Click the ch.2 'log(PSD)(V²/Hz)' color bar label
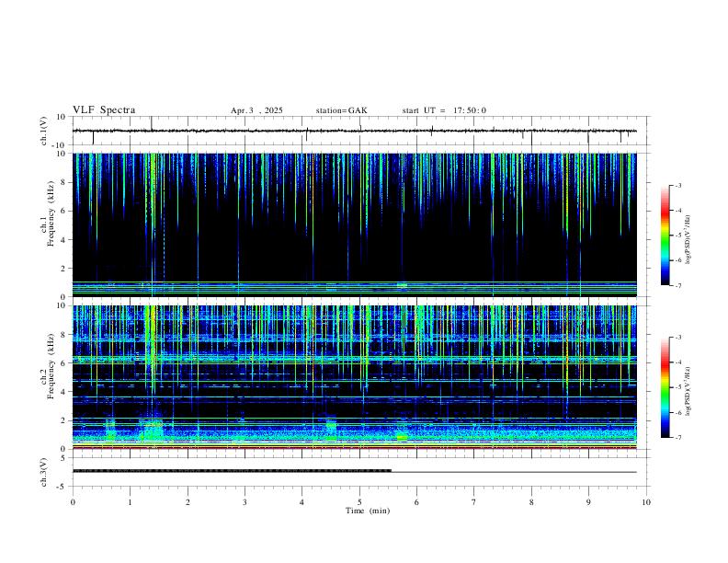The width and height of the screenshot is (728, 563). tap(688, 391)
